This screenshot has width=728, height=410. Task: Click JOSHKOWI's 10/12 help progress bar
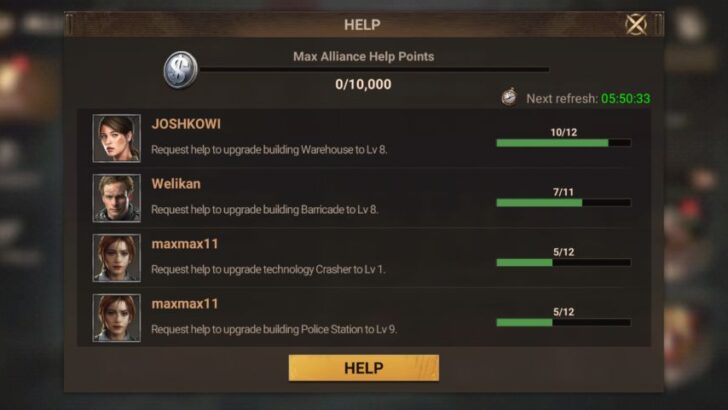coord(564,143)
